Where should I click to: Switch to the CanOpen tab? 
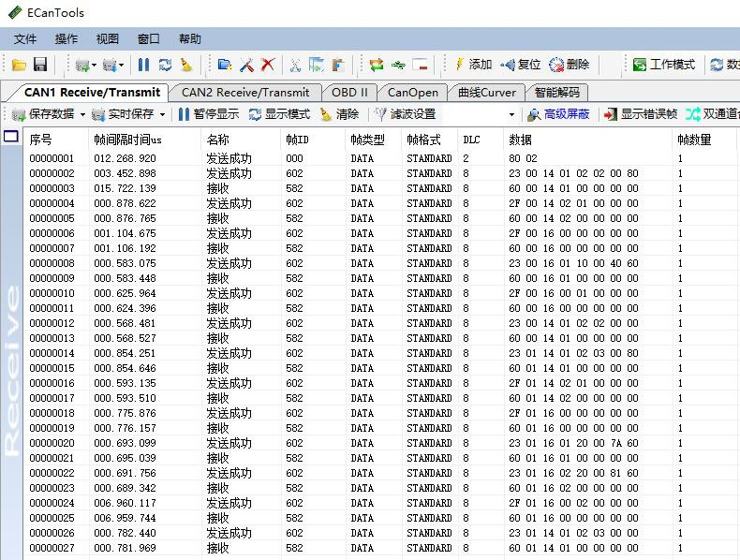click(x=413, y=92)
